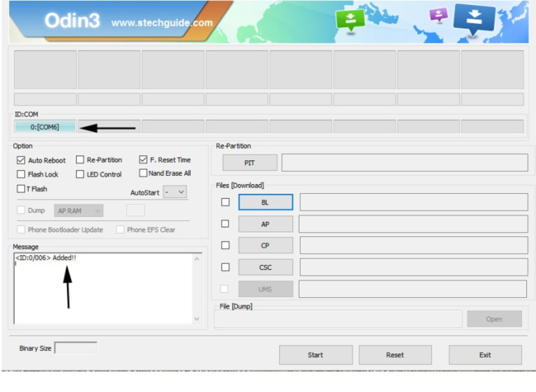The image size is (536, 392).
Task: Disable the Auto Reboot checkbox
Action: tap(21, 160)
